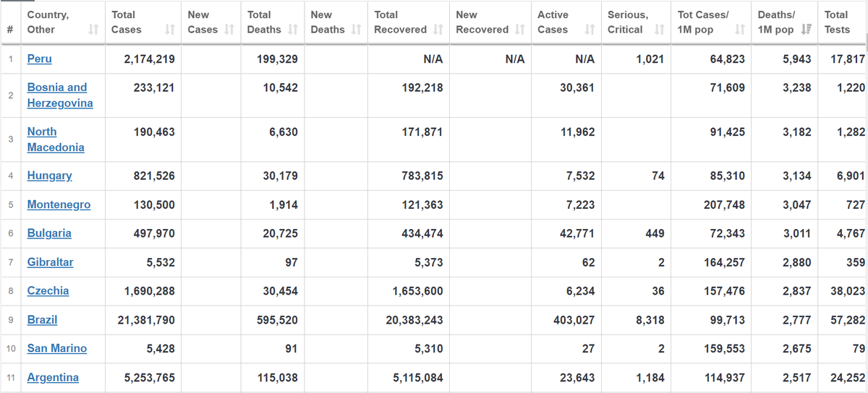Open the Argentina country link
This screenshot has height=393, width=868.
53,378
